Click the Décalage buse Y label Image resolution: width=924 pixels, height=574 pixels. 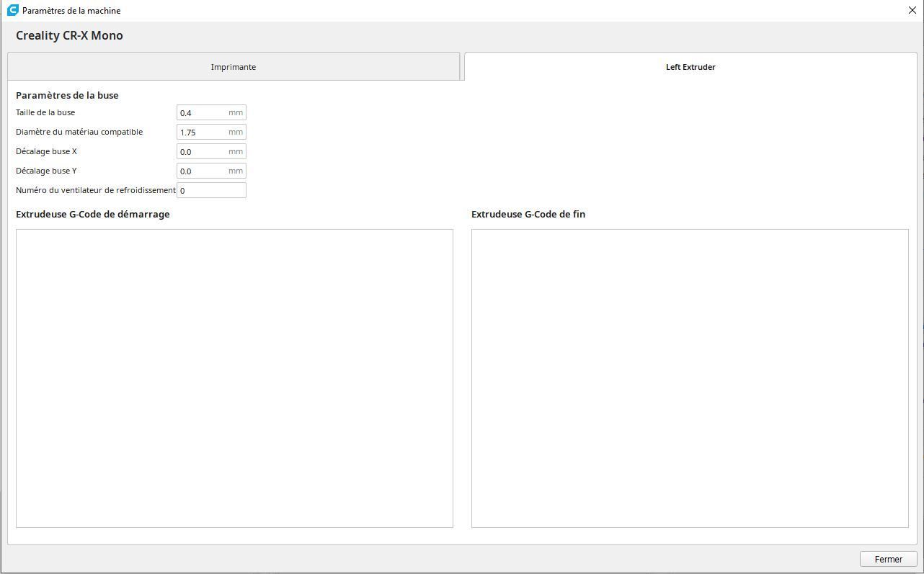(46, 171)
